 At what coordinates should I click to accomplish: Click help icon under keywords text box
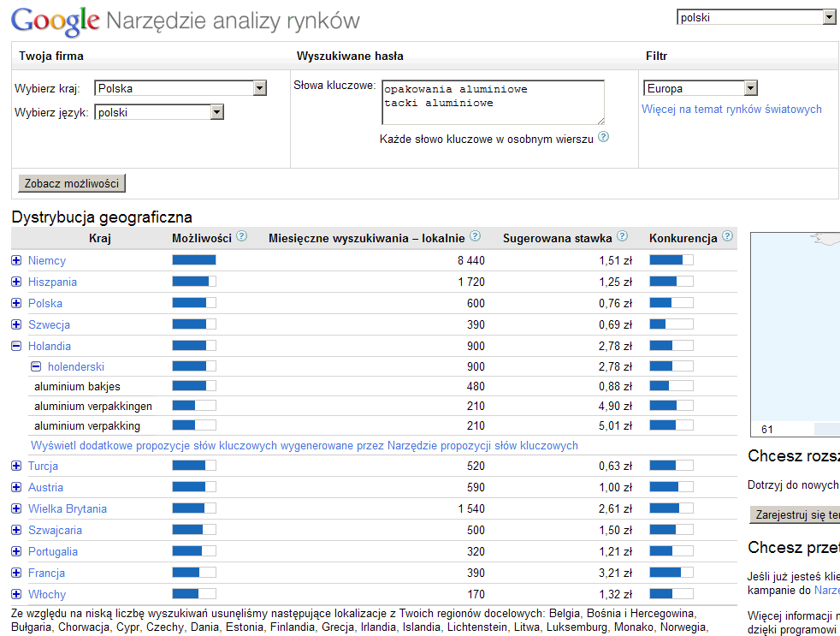pyautogui.click(x=603, y=137)
